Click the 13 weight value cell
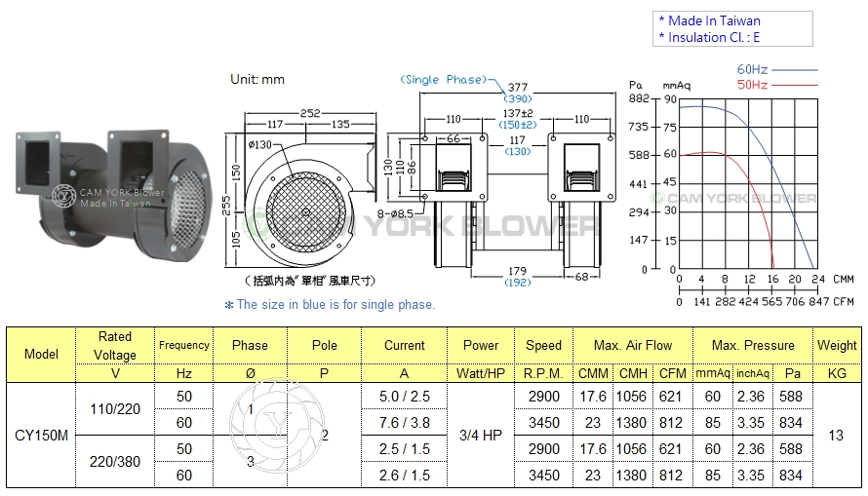Viewport: 868px width, 496px height. pyautogui.click(x=836, y=436)
